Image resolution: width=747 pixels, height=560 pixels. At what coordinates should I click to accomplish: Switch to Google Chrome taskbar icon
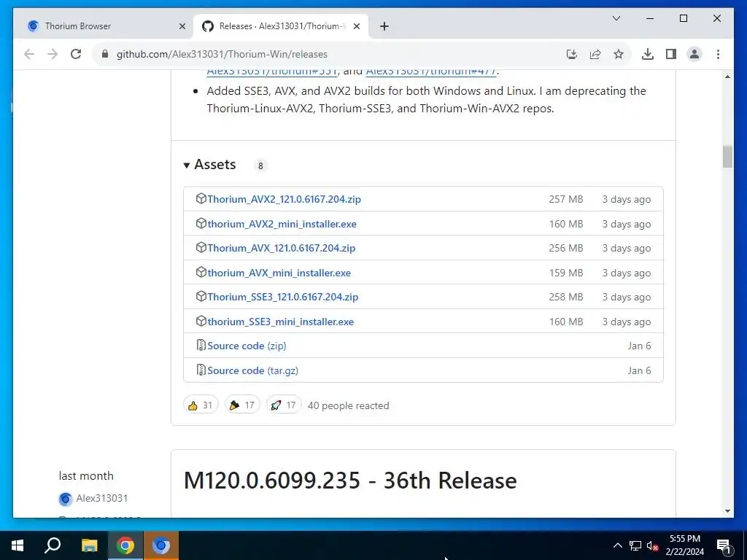pyautogui.click(x=125, y=545)
